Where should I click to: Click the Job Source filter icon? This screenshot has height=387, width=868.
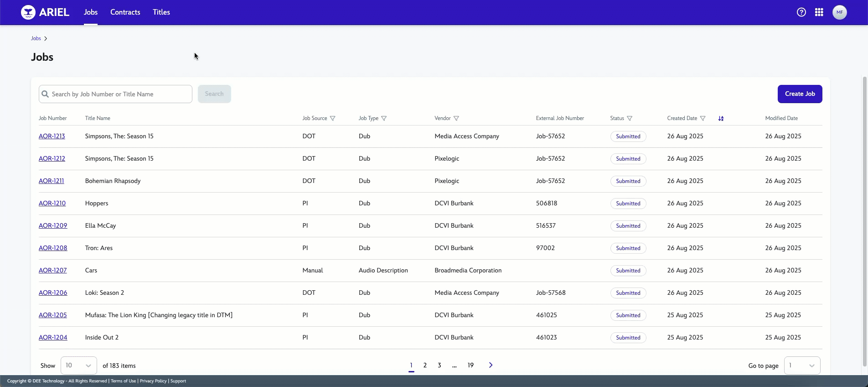point(333,119)
